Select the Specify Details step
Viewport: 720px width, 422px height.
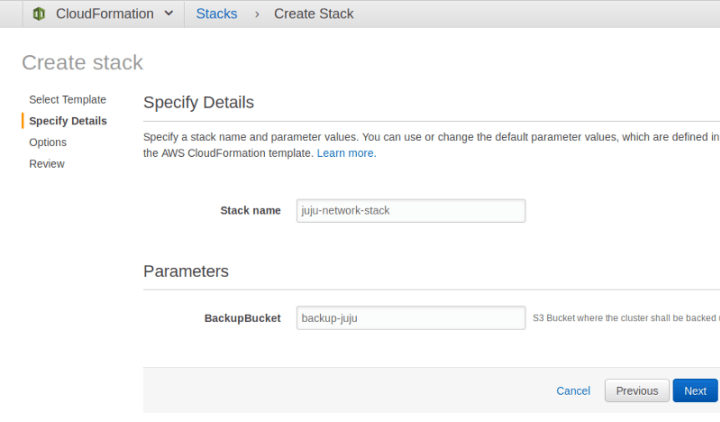coord(68,121)
